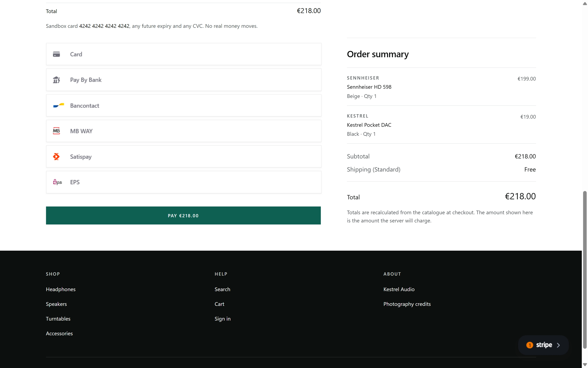Image resolution: width=588 pixels, height=368 pixels.
Task: Click the Kestrel Pocket DAC item name
Action: pos(369,125)
